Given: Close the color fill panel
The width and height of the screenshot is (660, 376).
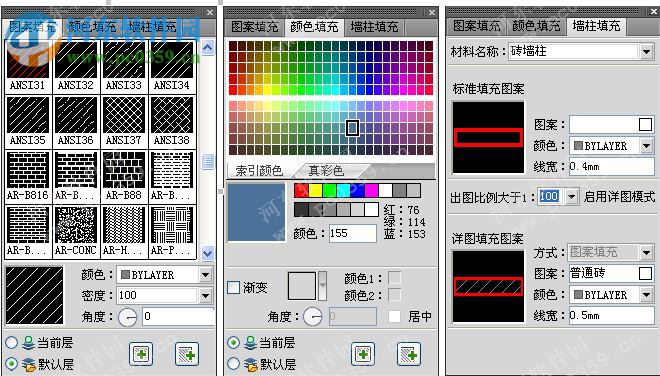Looking at the screenshot, I should coord(432,13).
